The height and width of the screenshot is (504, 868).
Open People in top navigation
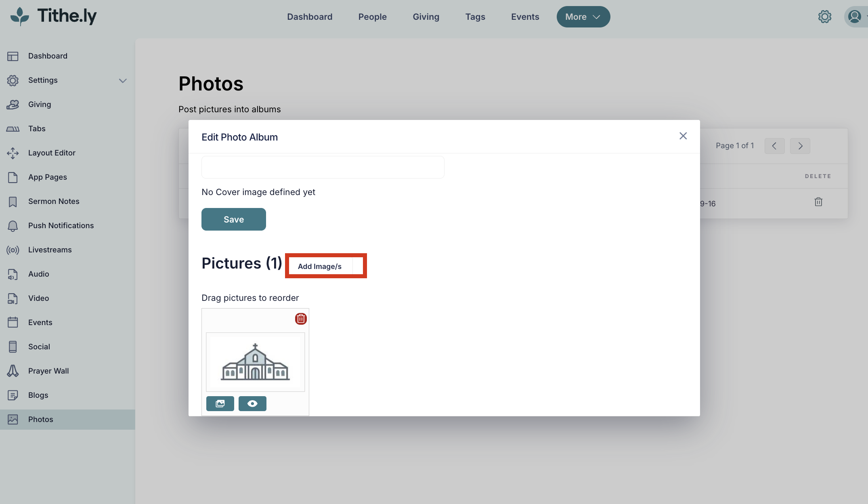[x=372, y=17]
